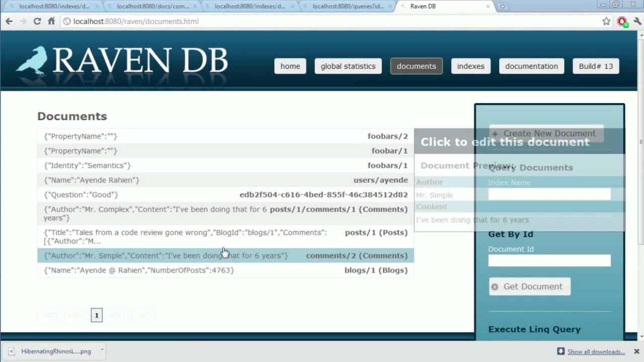
Task: Click the Get Document button
Action: coord(530,287)
